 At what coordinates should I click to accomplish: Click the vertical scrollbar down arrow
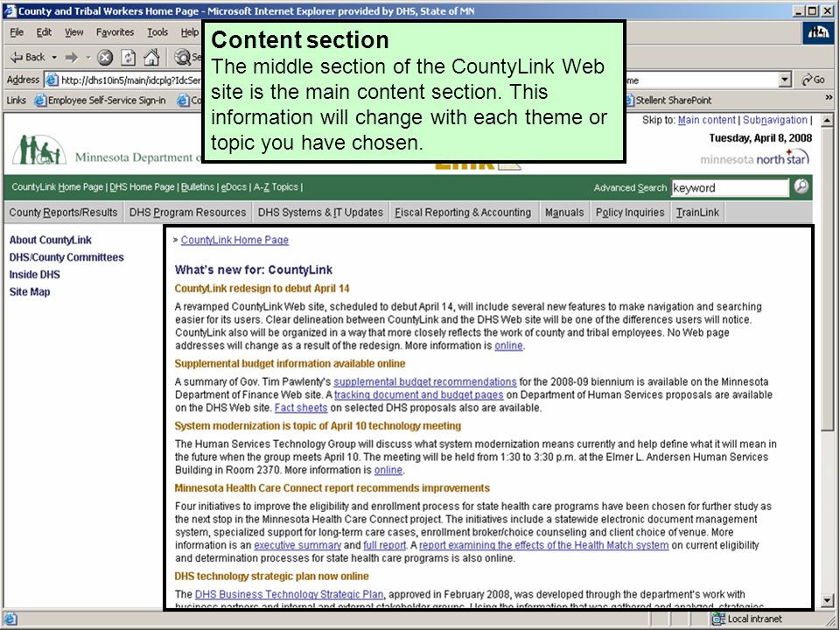pos(827,600)
